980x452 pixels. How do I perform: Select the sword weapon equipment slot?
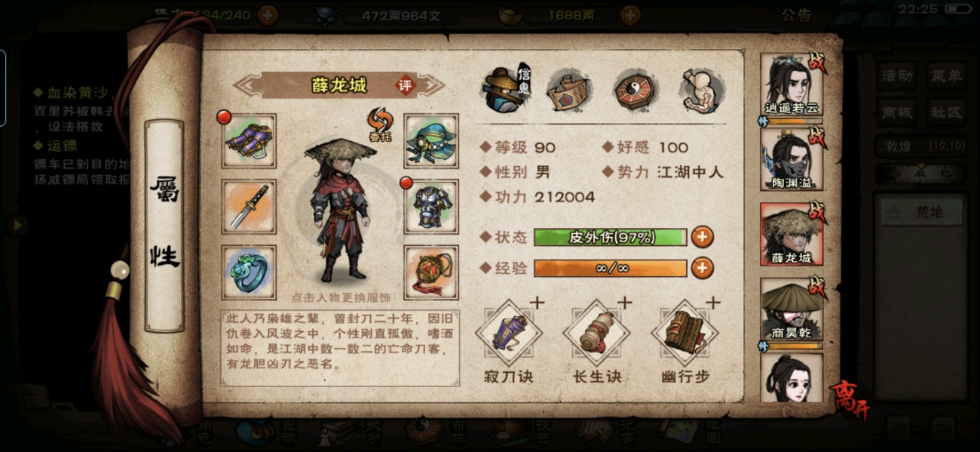click(249, 206)
